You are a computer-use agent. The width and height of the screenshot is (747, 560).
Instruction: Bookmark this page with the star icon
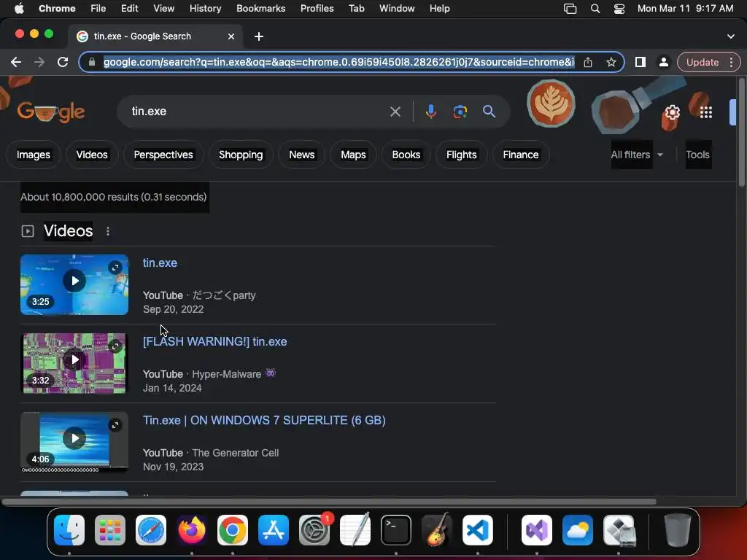[611, 63]
